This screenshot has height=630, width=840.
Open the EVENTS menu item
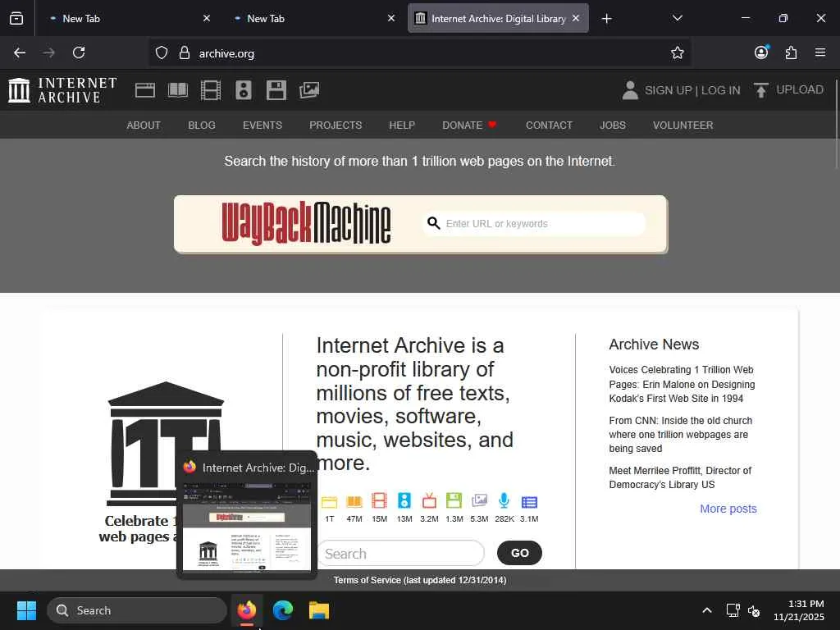tap(262, 126)
